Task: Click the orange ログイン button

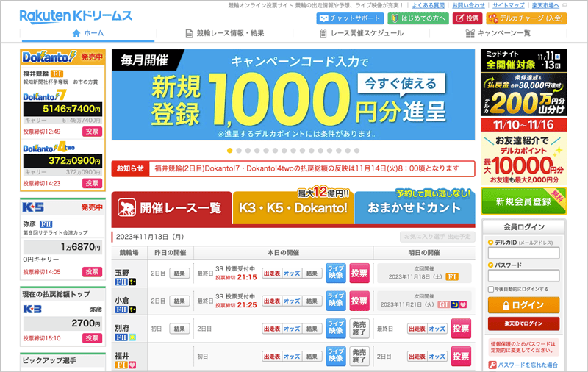Action: pyautogui.click(x=524, y=305)
